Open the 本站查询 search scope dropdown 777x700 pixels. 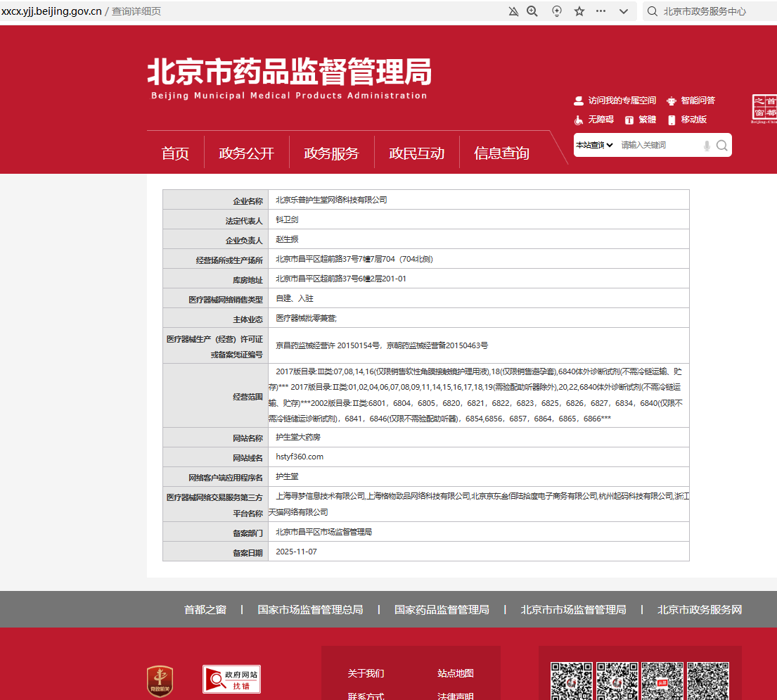(594, 145)
